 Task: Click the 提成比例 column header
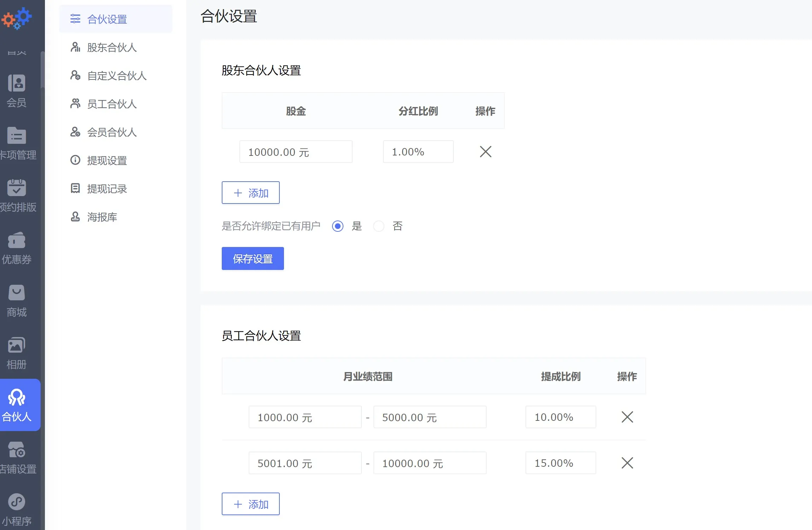[561, 376]
